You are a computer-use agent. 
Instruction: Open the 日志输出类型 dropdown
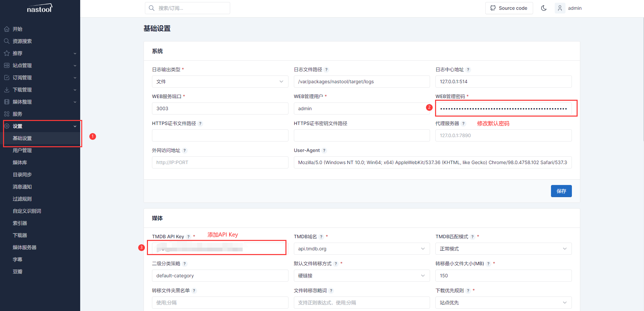[220, 82]
